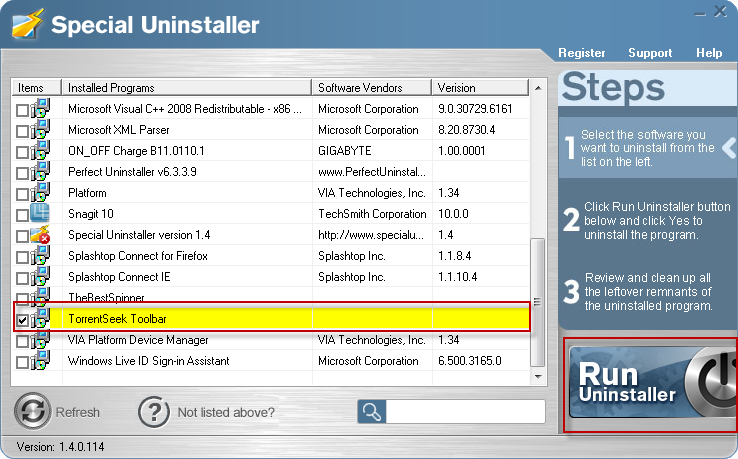Click the vertical scrollbar thumb

pyautogui.click(x=537, y=302)
